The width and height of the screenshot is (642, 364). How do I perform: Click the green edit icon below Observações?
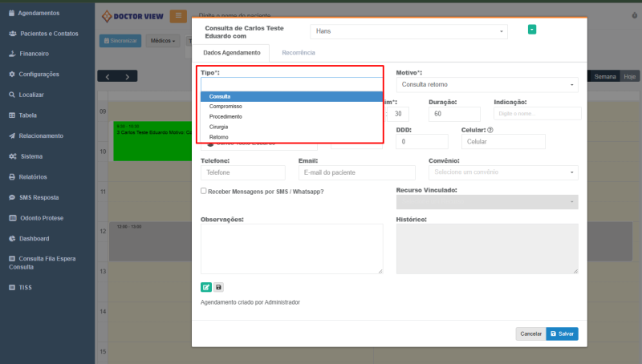[206, 286]
